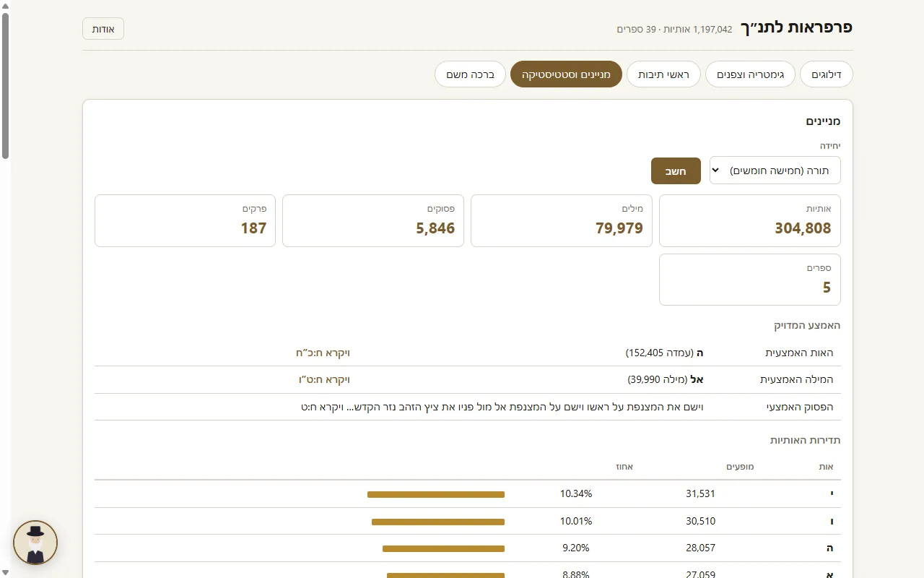This screenshot has height=578, width=924.
Task: Click the middle word value (מילה 39,990)
Action: pyautogui.click(x=666, y=379)
